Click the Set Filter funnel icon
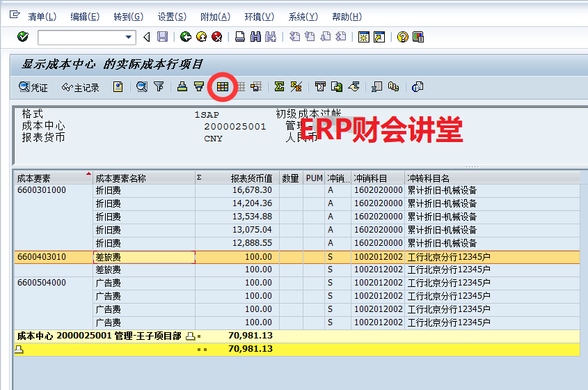588x390 pixels. tap(159, 87)
